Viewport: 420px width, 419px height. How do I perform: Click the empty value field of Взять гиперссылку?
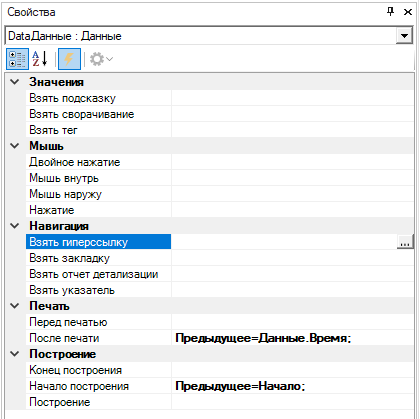click(x=284, y=242)
